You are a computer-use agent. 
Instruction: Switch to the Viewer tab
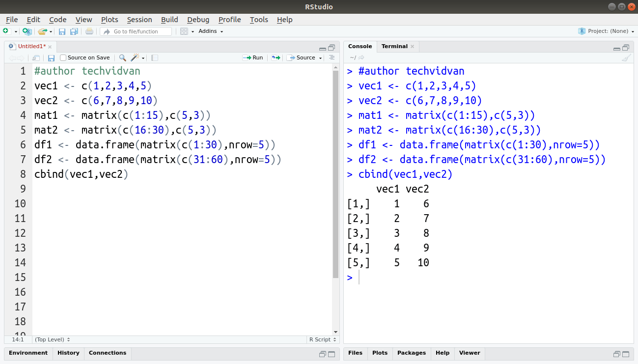coord(470,353)
